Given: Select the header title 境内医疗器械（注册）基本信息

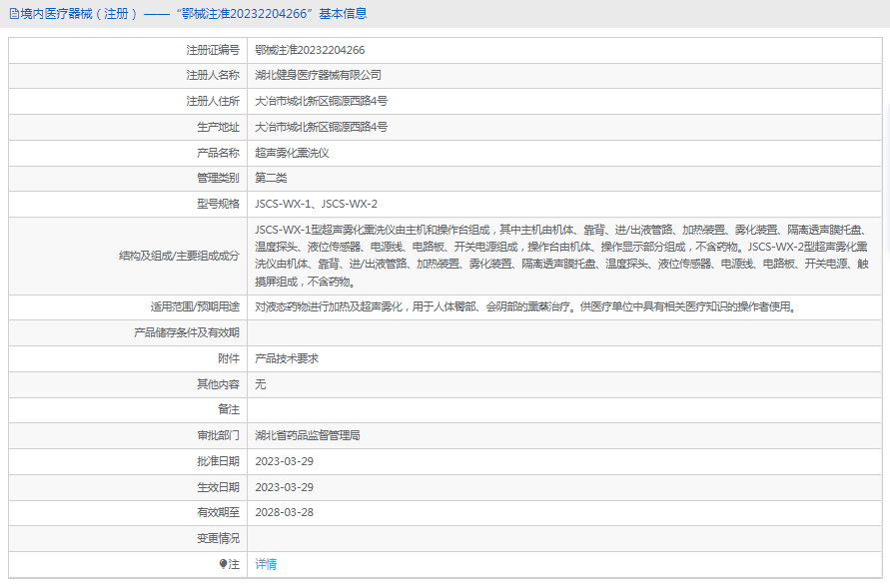Looking at the screenshot, I should pyautogui.click(x=194, y=14).
